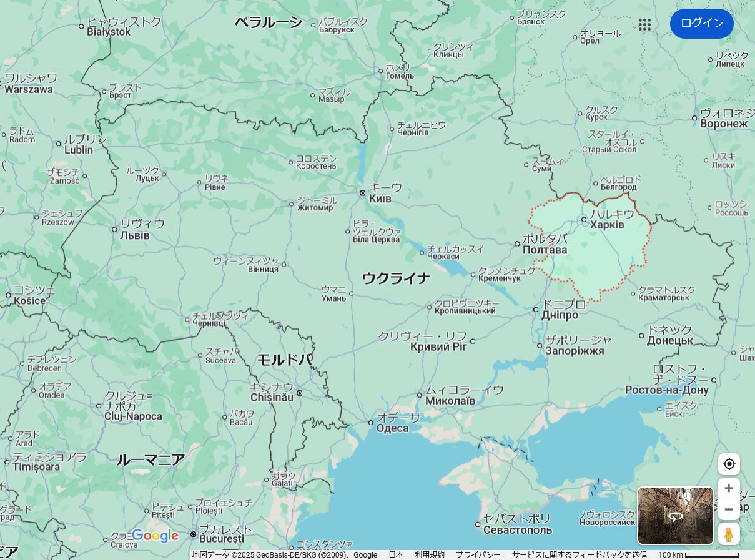This screenshot has height=560, width=755.
Task: Click the București capital marker
Action: (194, 534)
